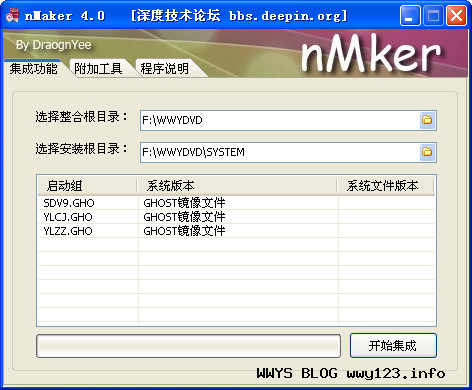Open folder browser for 选择安装根目录

(427, 152)
